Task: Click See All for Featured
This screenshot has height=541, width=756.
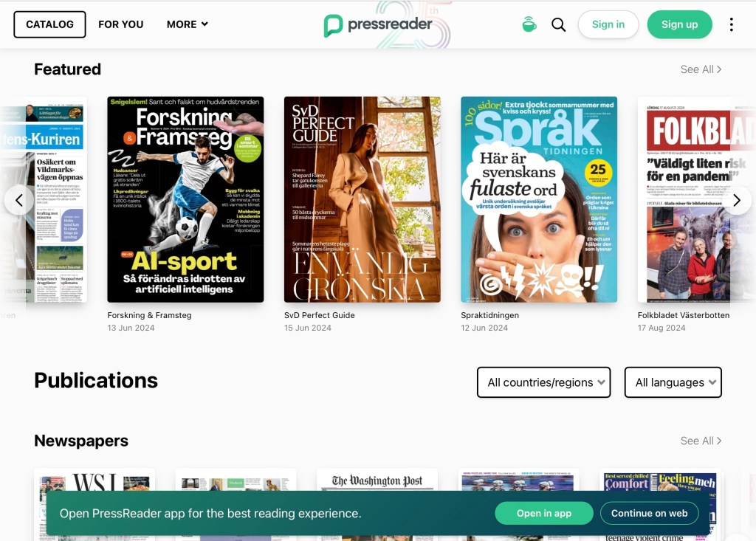Action: pos(701,69)
